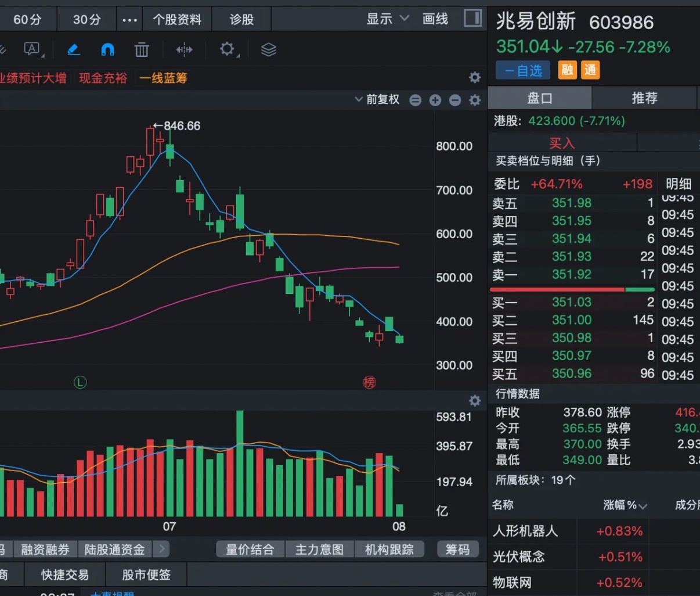This screenshot has width=700, height=596.
Task: Expand the 显示 display dropdown
Action: pos(387,19)
